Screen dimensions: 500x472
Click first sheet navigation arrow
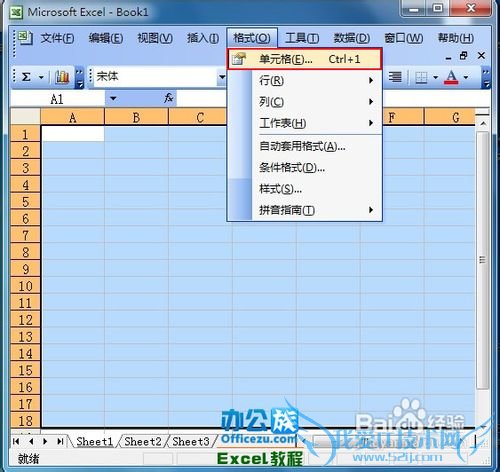[16, 441]
